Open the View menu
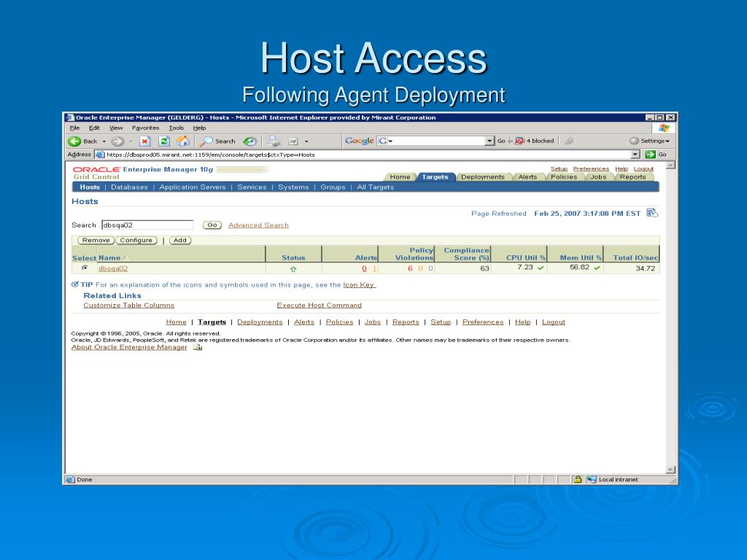 pos(116,128)
